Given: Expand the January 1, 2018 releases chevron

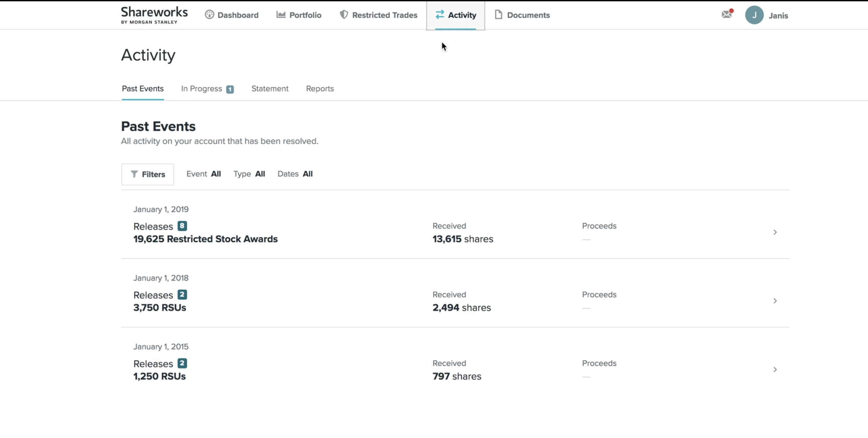Looking at the screenshot, I should coord(775,301).
